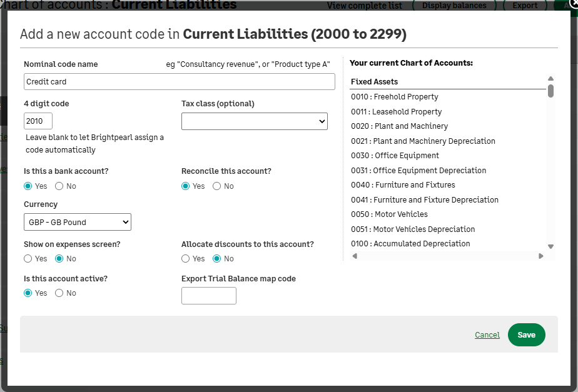The image size is (578, 392).
Task: Choose Yes for 'Reconcile this account?'
Action: 185,186
